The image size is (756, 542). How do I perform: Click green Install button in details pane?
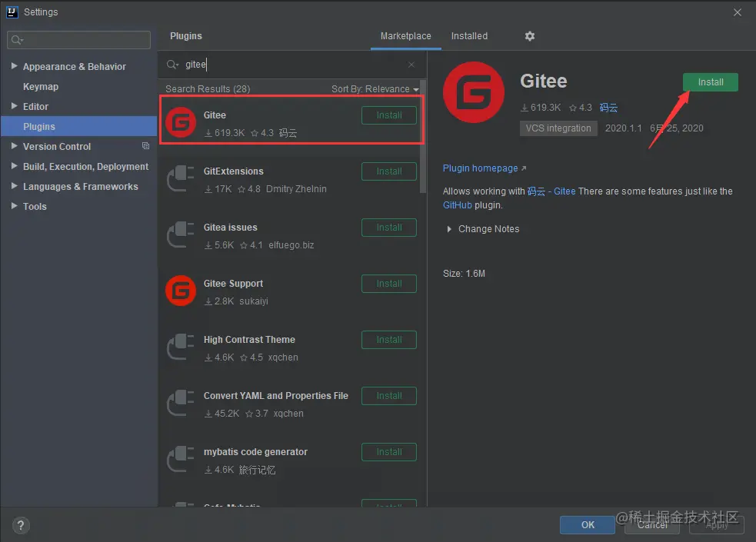(x=710, y=82)
